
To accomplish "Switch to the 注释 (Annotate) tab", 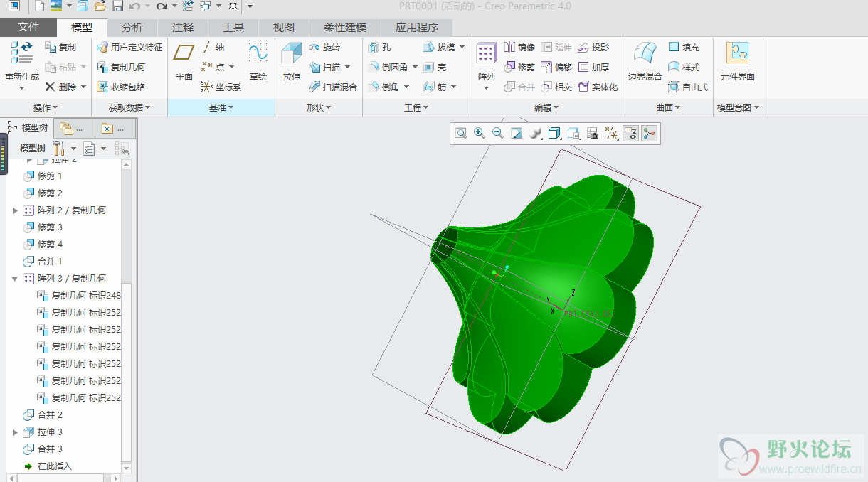I will pos(183,28).
